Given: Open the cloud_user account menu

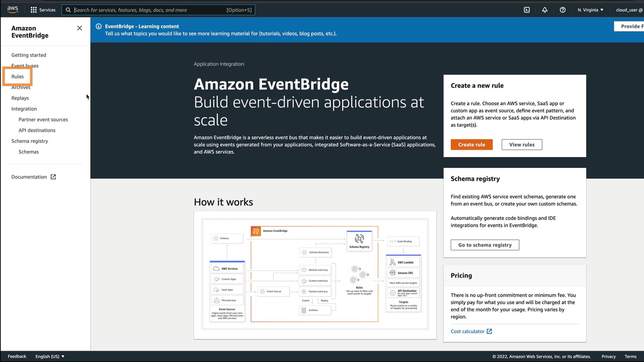Looking at the screenshot, I should [x=629, y=10].
